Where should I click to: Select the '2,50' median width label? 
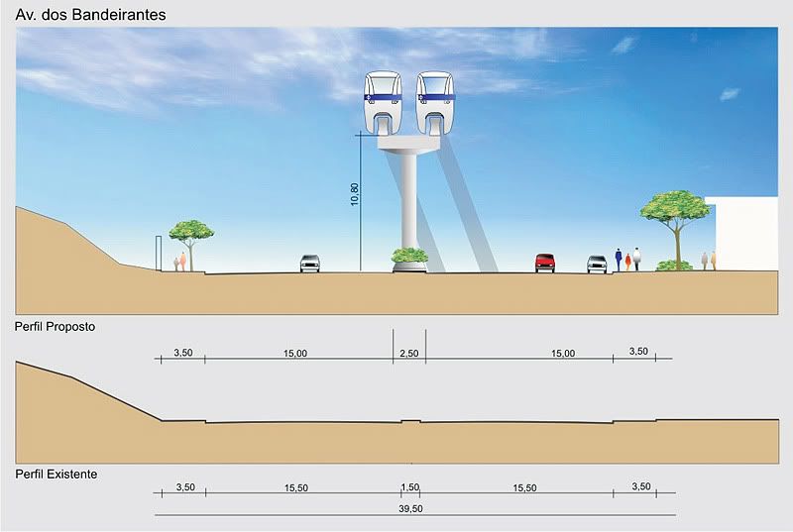(409, 353)
